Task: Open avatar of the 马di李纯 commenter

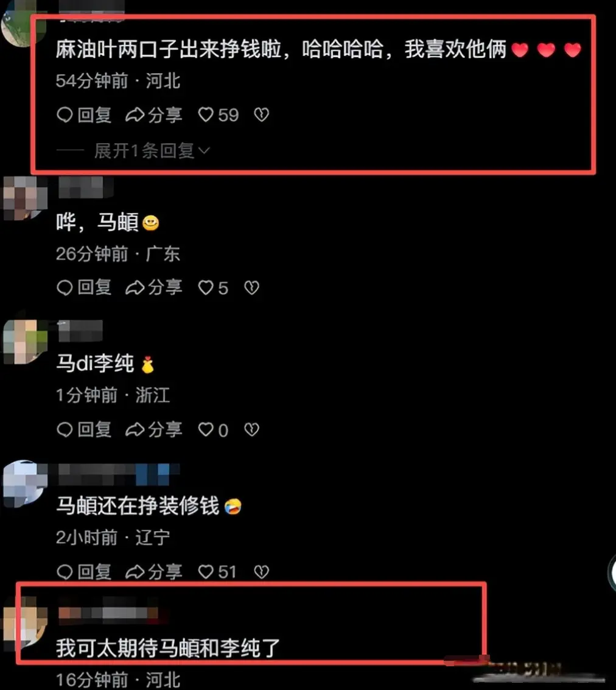Action: pyautogui.click(x=25, y=342)
